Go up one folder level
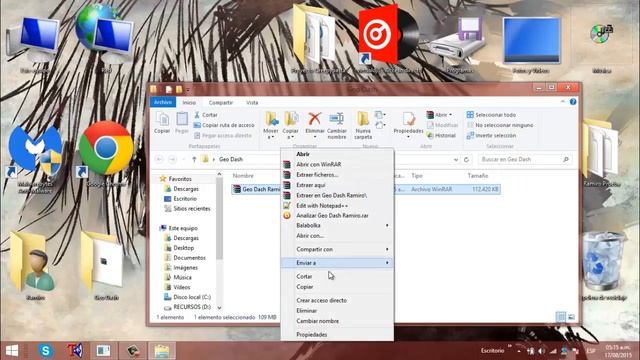The image size is (640, 360). tap(194, 159)
